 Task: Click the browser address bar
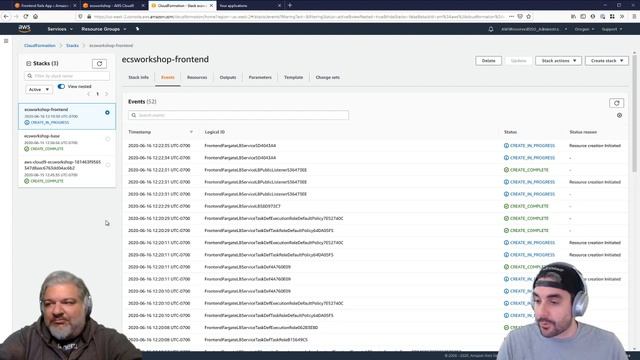(x=300, y=16)
